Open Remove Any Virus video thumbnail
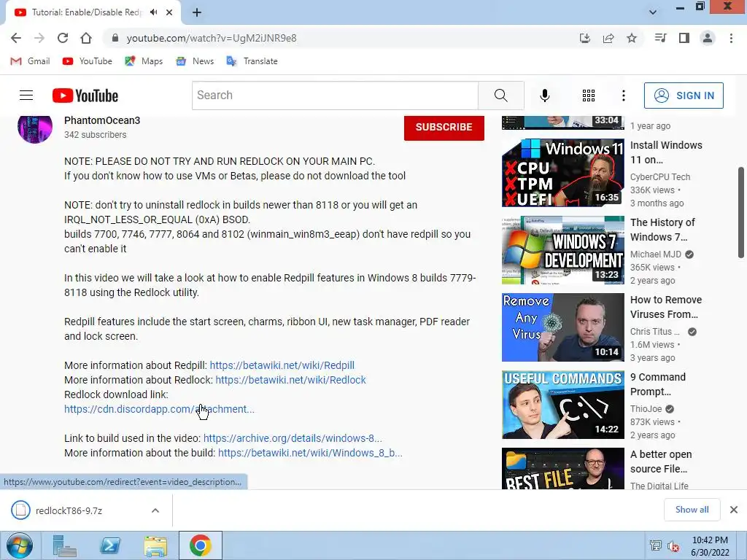The width and height of the screenshot is (747, 560). pyautogui.click(x=562, y=327)
